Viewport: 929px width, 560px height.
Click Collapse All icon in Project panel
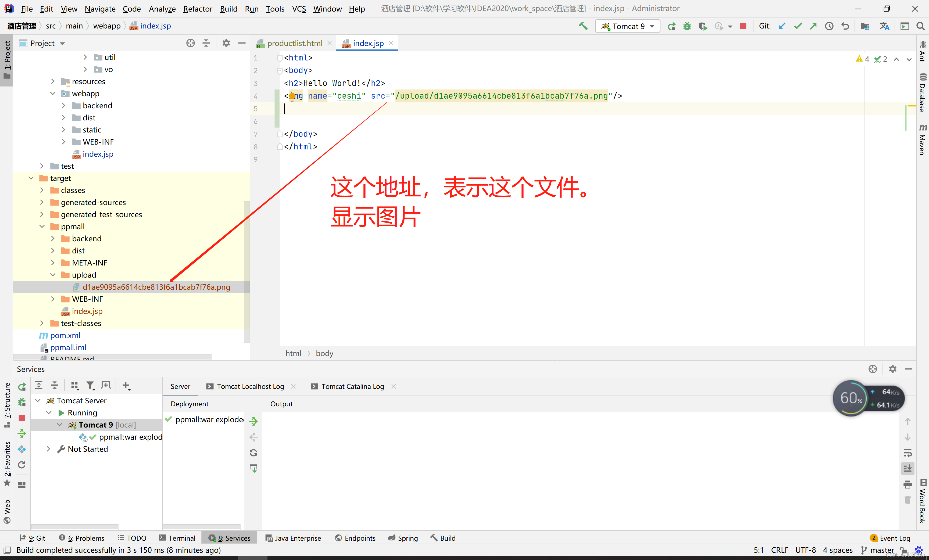pyautogui.click(x=206, y=43)
